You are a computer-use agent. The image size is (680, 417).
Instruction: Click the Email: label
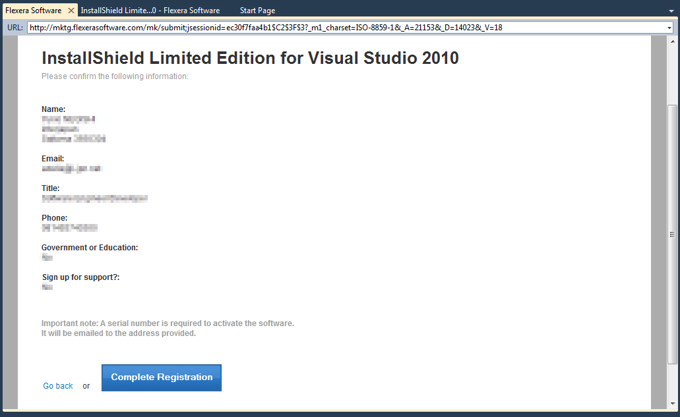click(x=52, y=159)
